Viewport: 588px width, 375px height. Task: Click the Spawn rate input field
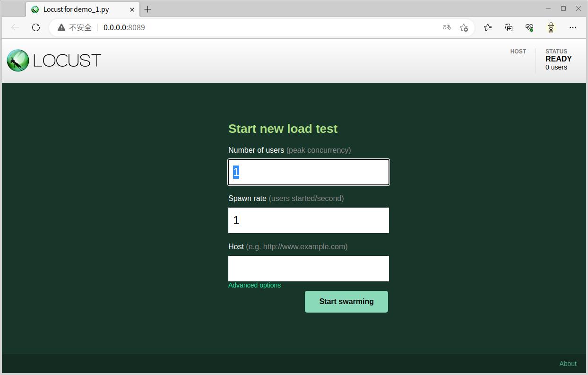[x=308, y=220]
